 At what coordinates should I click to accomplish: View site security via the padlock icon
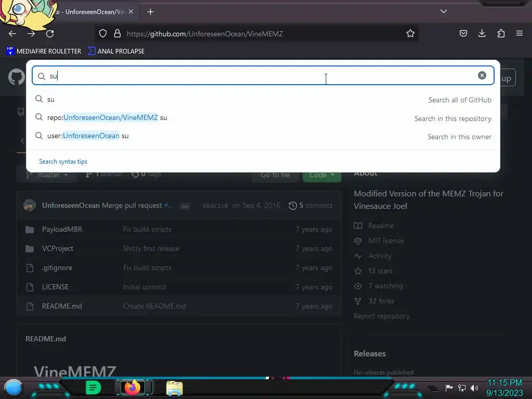pos(117,34)
